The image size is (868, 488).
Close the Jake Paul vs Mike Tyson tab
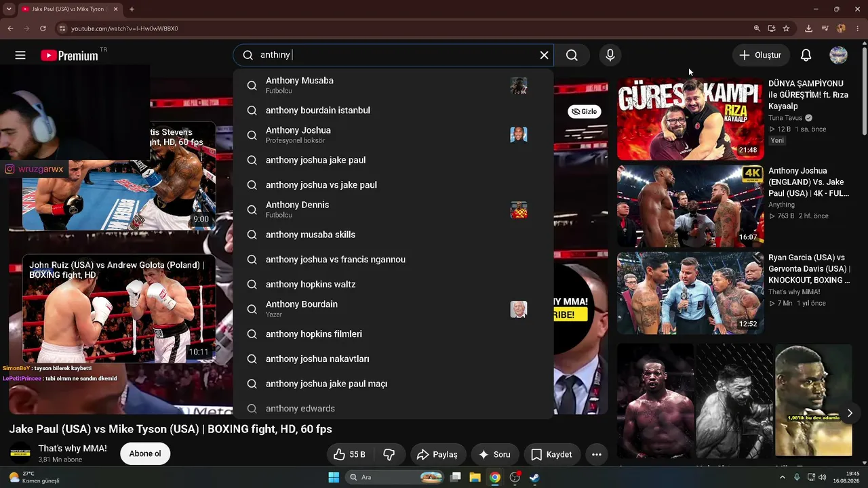pyautogui.click(x=115, y=9)
